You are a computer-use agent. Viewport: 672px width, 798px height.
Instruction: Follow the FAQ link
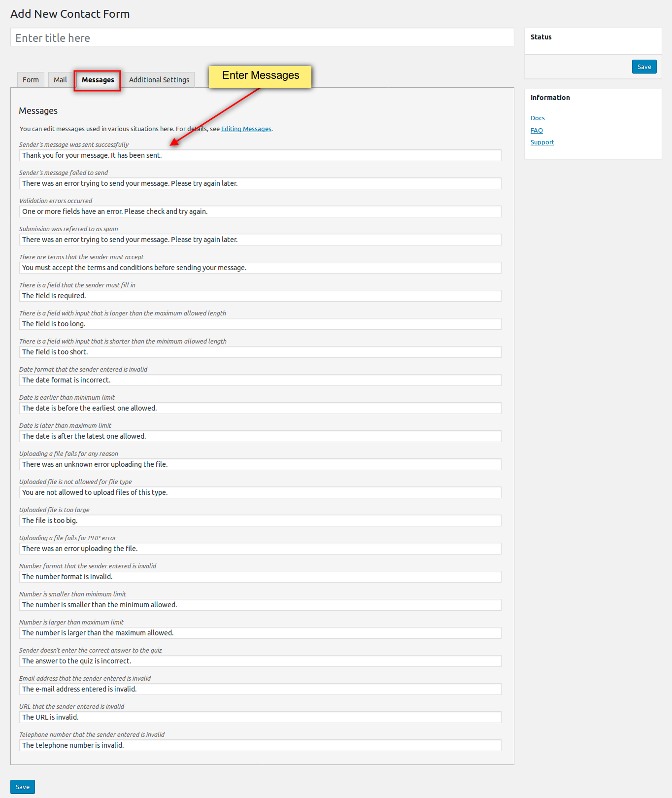(537, 131)
